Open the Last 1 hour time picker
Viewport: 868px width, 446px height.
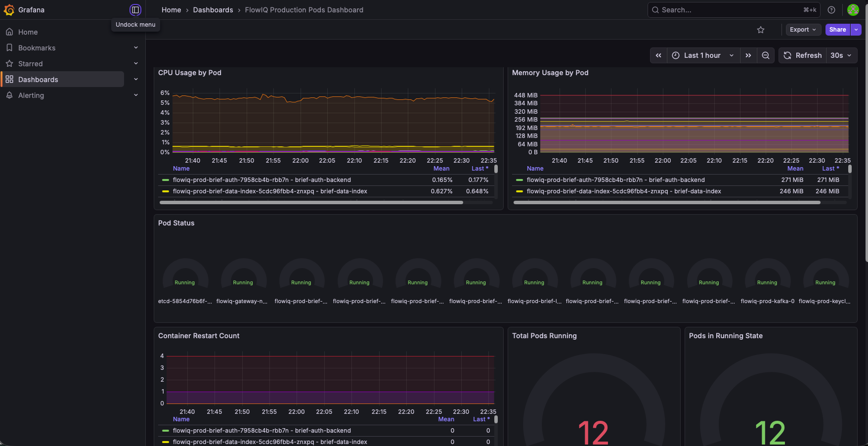(703, 55)
